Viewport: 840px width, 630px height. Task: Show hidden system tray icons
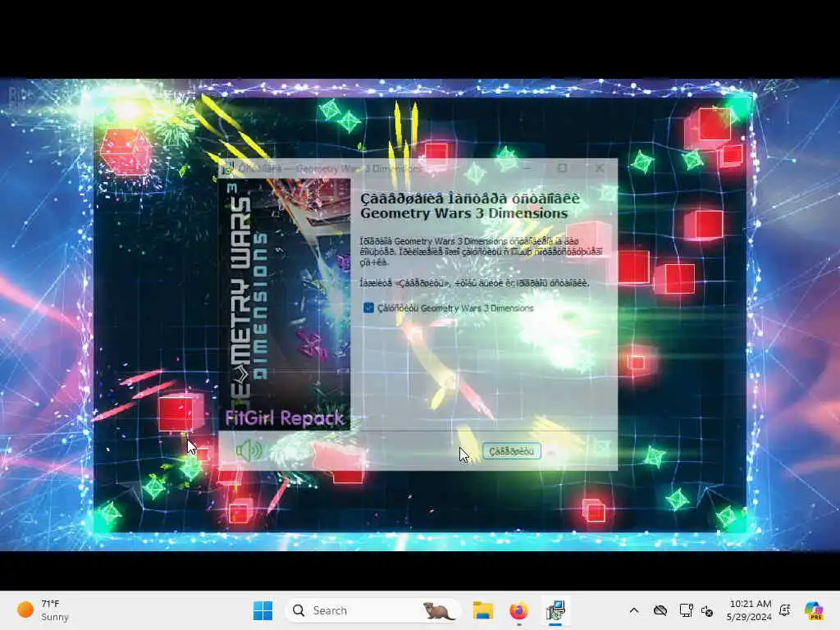click(x=634, y=610)
